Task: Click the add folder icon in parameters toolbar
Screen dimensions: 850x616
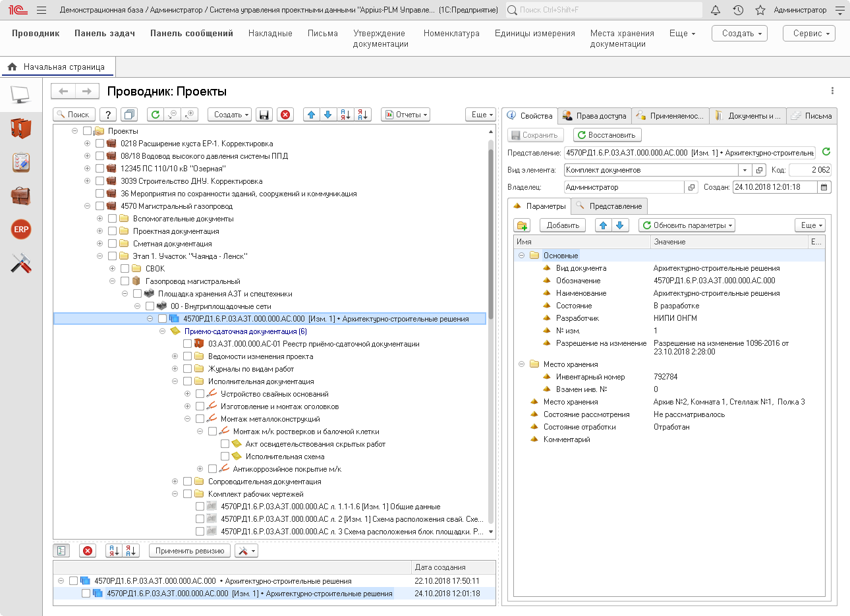Action: tap(523, 225)
